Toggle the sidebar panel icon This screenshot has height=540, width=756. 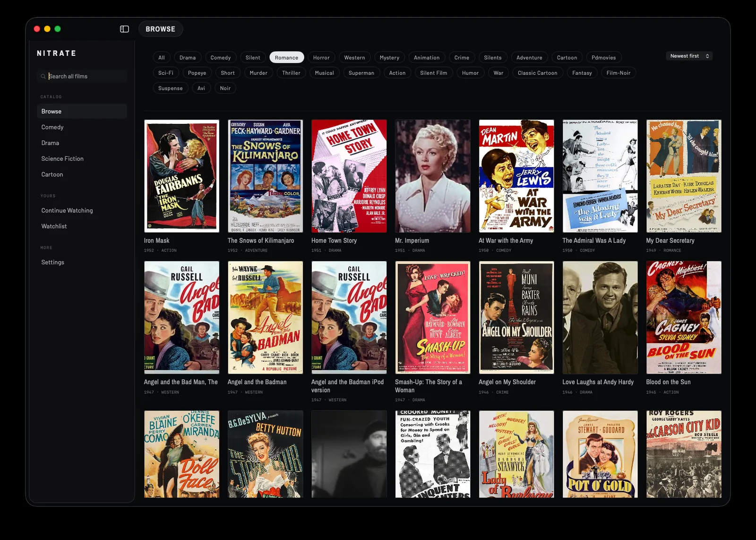click(x=124, y=29)
